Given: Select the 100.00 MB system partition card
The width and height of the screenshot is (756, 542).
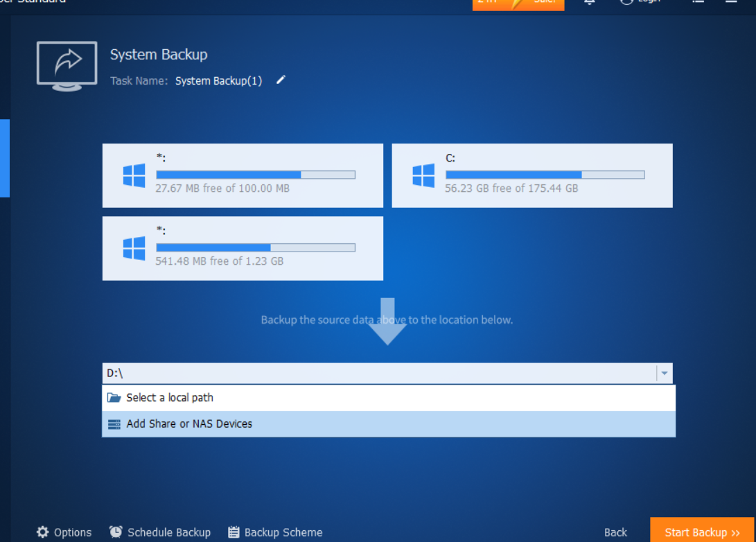Looking at the screenshot, I should click(243, 175).
